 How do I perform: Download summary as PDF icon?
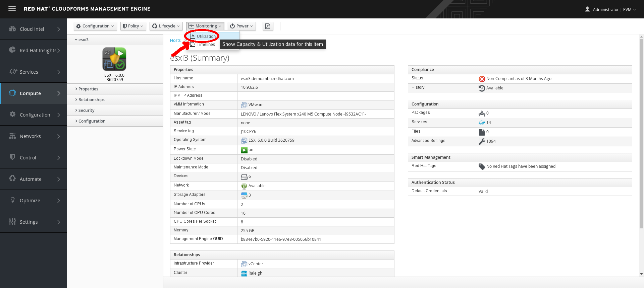[x=268, y=26]
